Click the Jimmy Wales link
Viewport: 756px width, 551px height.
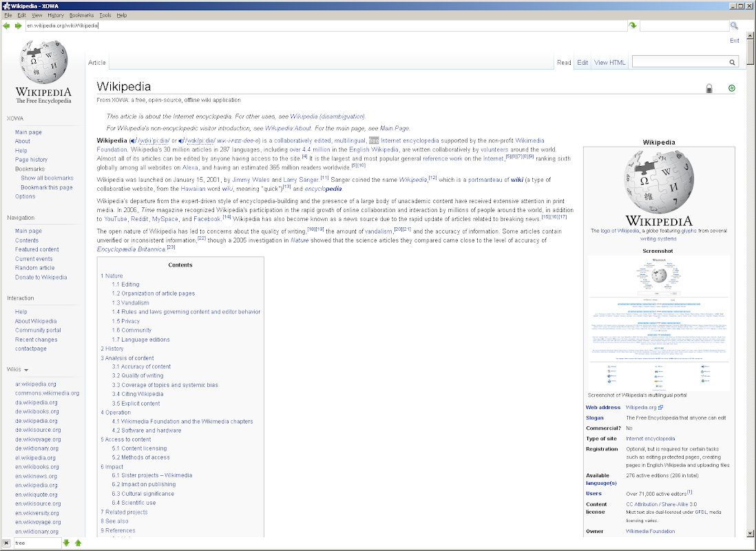(251, 180)
